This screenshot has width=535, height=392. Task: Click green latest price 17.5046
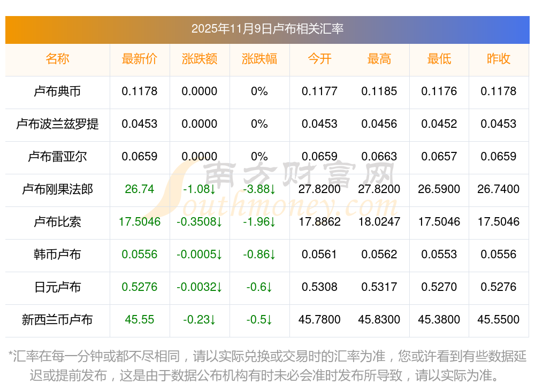click(x=139, y=222)
